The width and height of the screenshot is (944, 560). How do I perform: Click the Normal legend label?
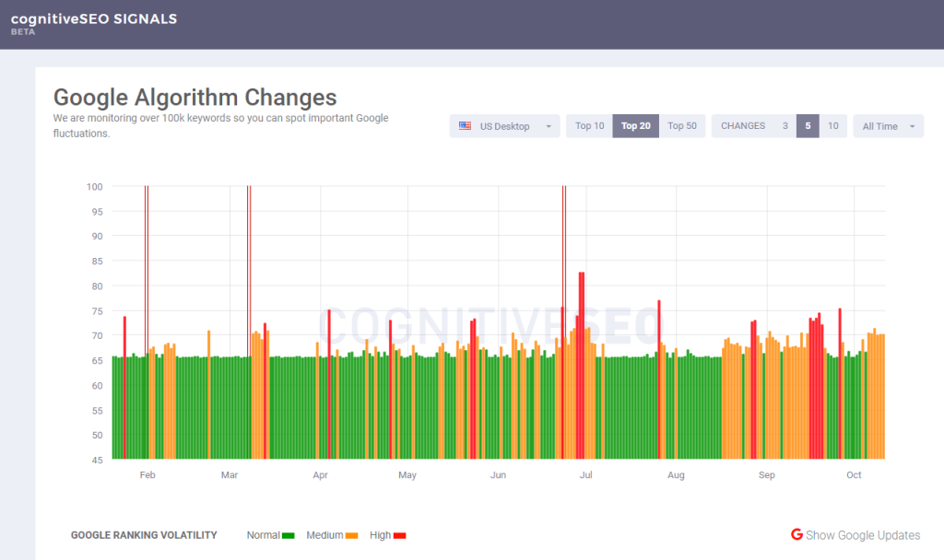coord(263,535)
